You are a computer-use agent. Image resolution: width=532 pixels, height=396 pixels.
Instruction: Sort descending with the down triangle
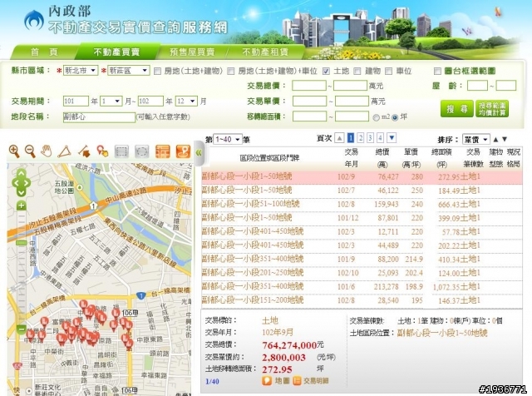click(x=505, y=139)
